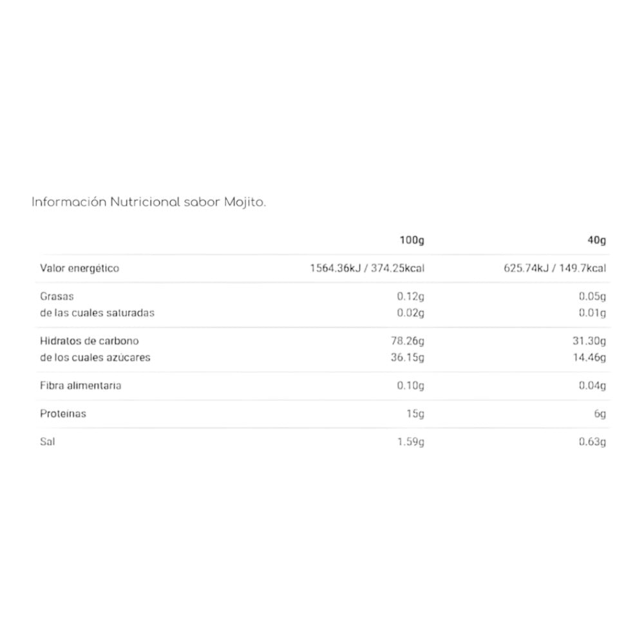
Task: Click the 'Hidratos de carbono' label
Action: [x=90, y=341]
